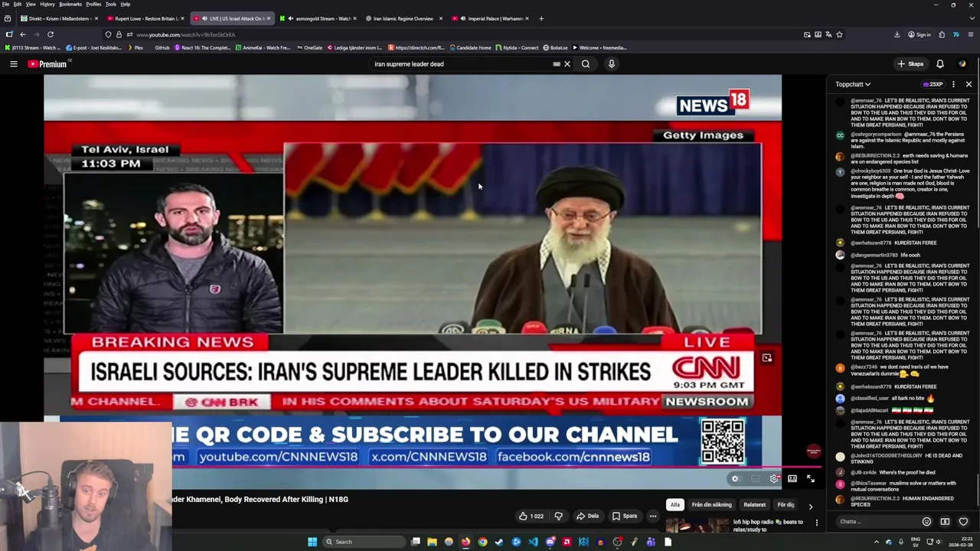
Task: Open the Profiles browser menu
Action: click(x=93, y=4)
